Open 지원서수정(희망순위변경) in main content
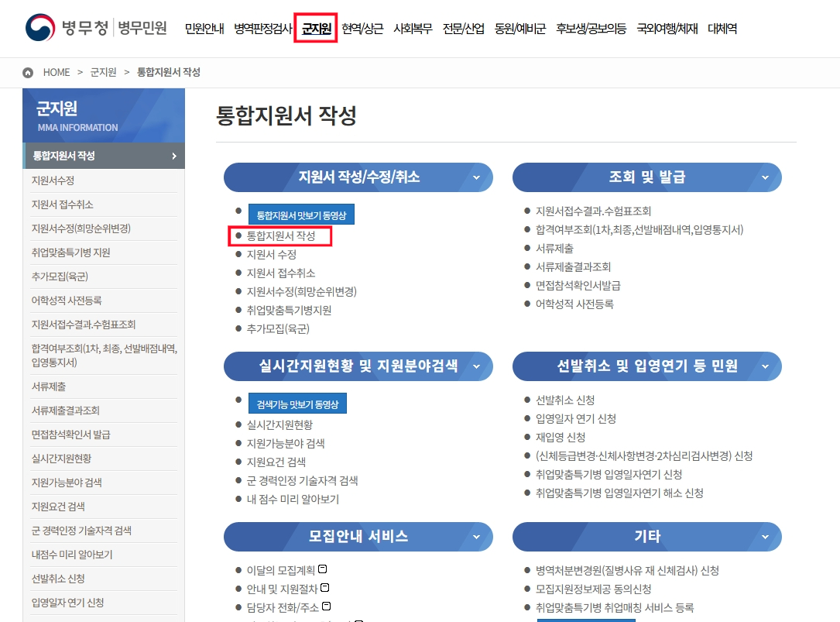Viewport: 840px width, 622px height. 302,292
